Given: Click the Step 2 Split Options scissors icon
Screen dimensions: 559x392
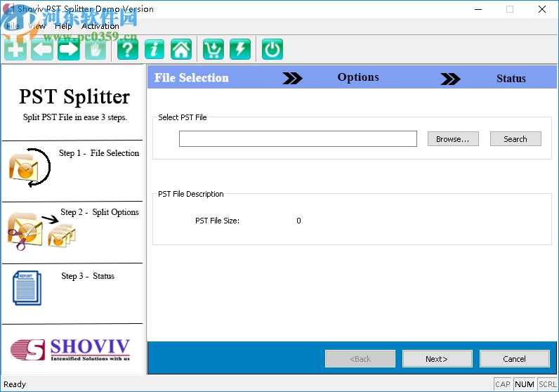Looking at the screenshot, I should point(41,230).
